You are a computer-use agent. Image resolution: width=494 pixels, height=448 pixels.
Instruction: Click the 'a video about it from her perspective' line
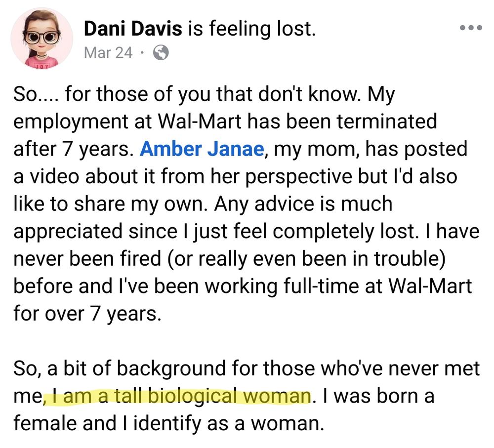(235, 176)
